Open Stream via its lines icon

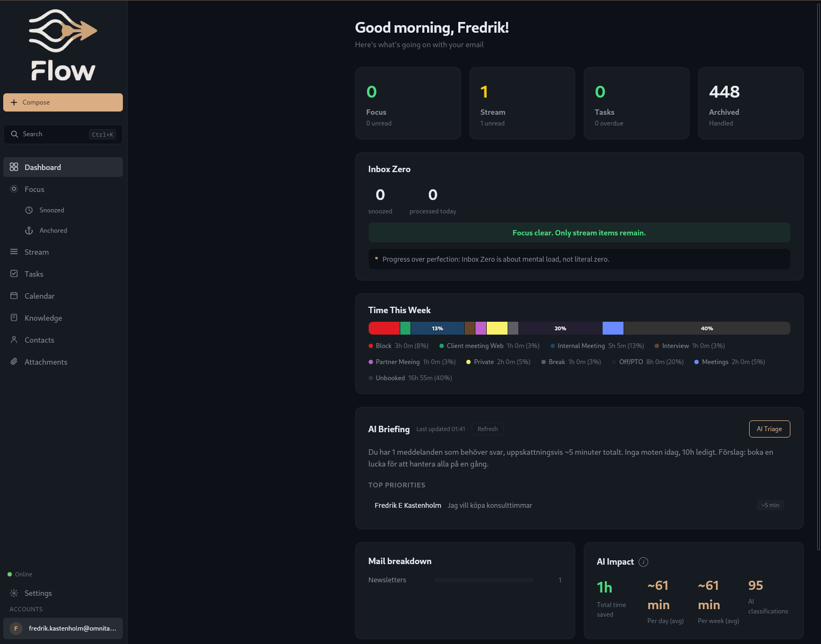pyautogui.click(x=14, y=251)
